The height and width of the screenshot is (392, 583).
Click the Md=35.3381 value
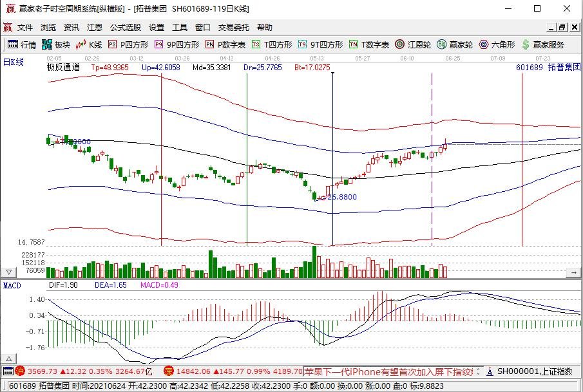[x=211, y=67]
